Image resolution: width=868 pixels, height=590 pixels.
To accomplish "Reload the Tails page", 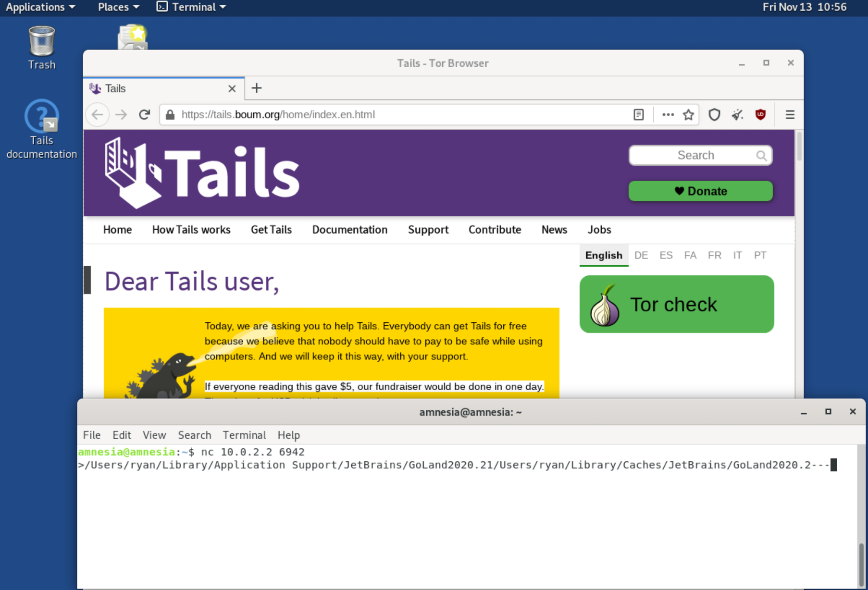I will pos(144,115).
